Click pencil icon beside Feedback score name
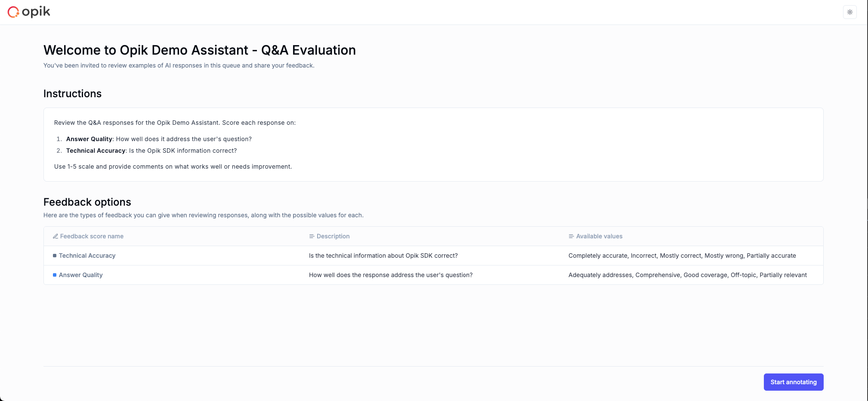 tap(56, 236)
